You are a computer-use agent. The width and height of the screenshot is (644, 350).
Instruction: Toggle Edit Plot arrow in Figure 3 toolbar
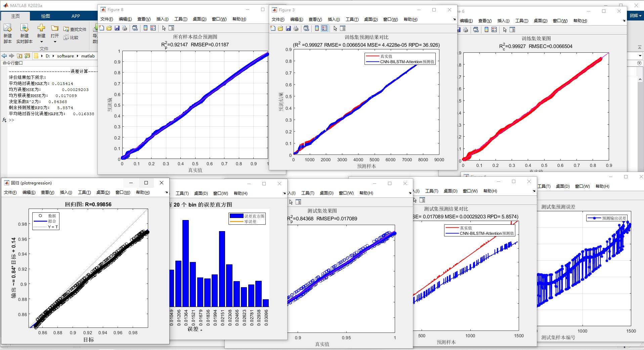click(335, 29)
